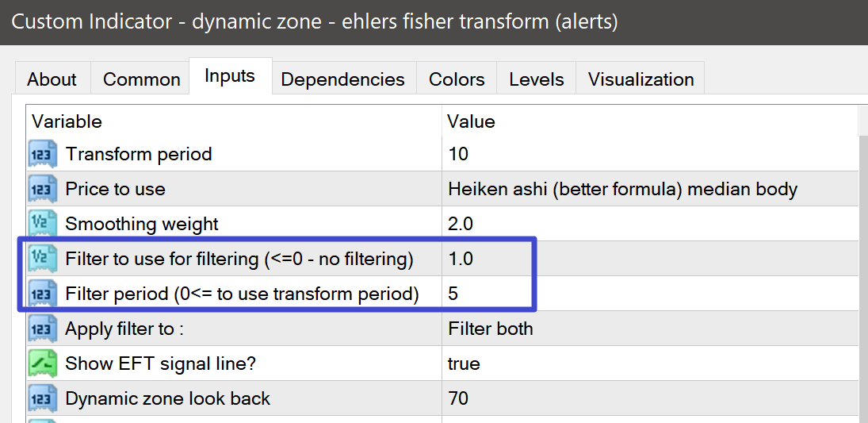This screenshot has height=423, width=868.
Task: Click the Smoothing weight double-type icon
Action: pyautogui.click(x=43, y=224)
